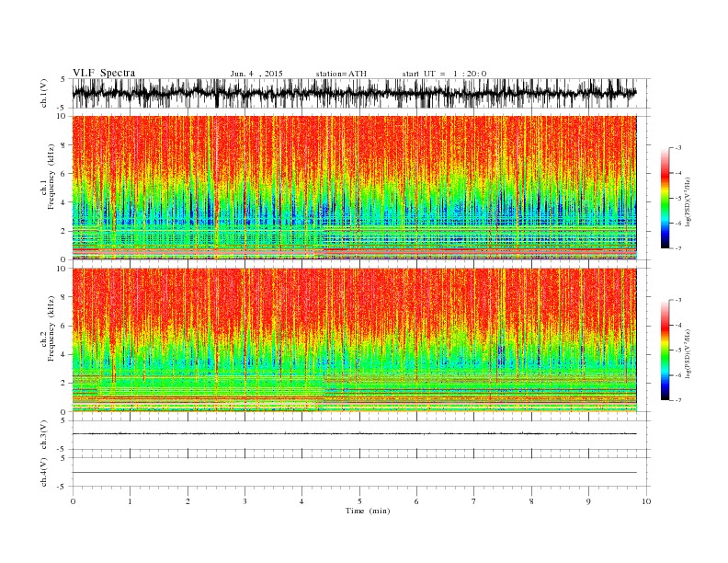This screenshot has width=728, height=563.
Task: Click the date text "Jun. 4 , 2015"
Action: [256, 74]
